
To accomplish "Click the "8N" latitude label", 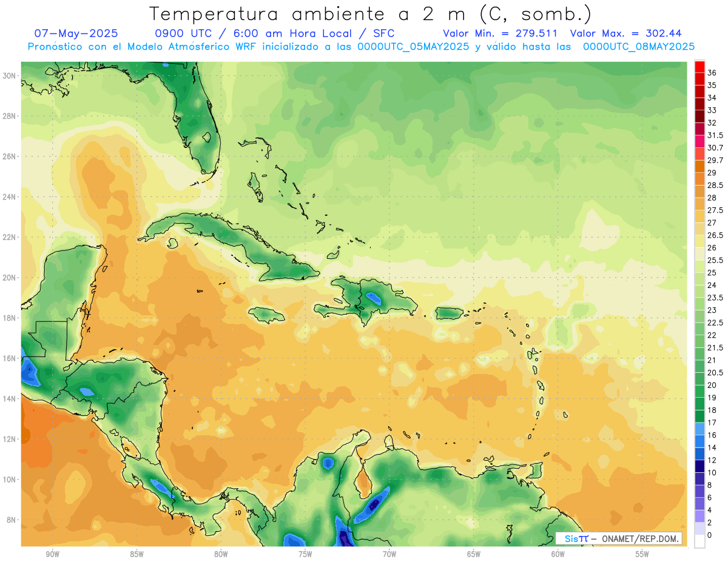I will [12, 520].
